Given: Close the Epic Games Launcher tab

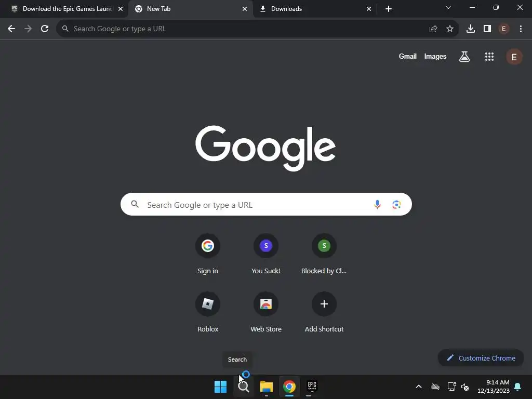Looking at the screenshot, I should coord(121,9).
